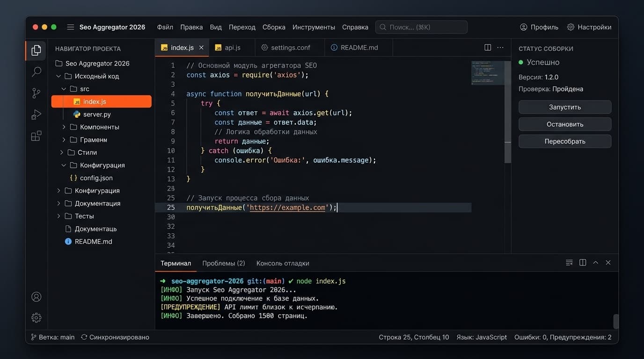Click the split editor icon

coord(488,48)
